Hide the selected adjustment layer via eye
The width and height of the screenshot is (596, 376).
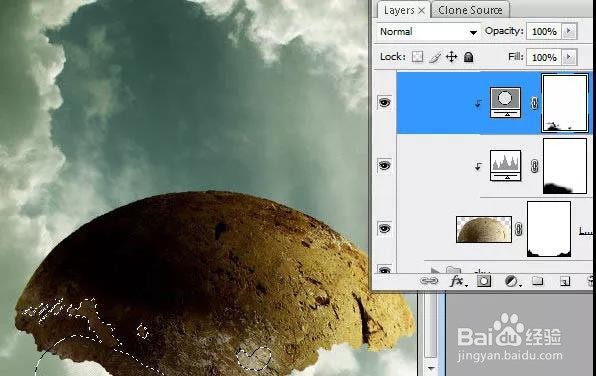pyautogui.click(x=384, y=102)
